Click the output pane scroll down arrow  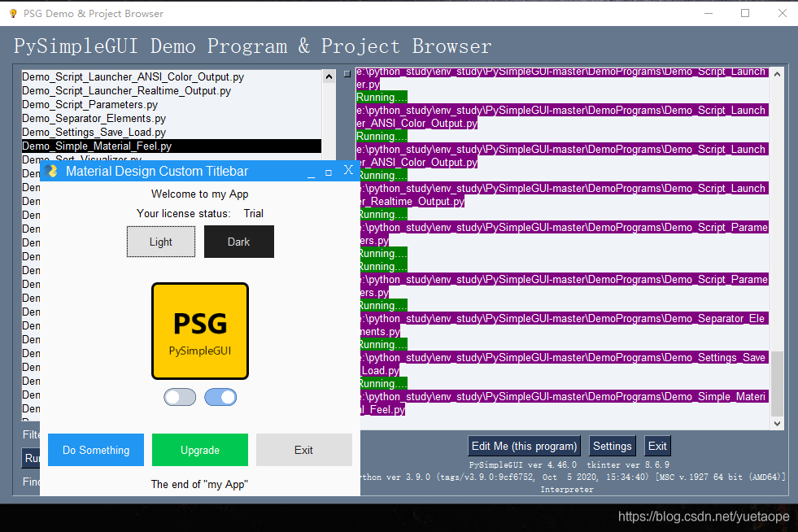(x=777, y=423)
